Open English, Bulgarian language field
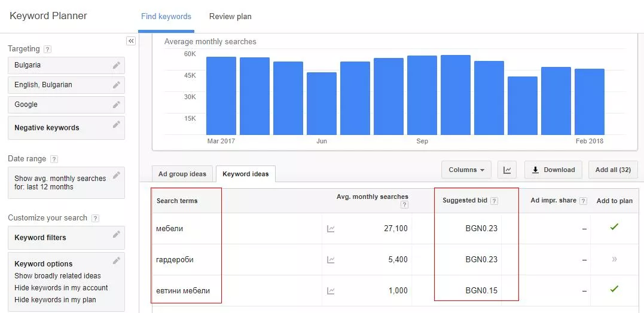The height and width of the screenshot is (313, 644). click(x=66, y=85)
